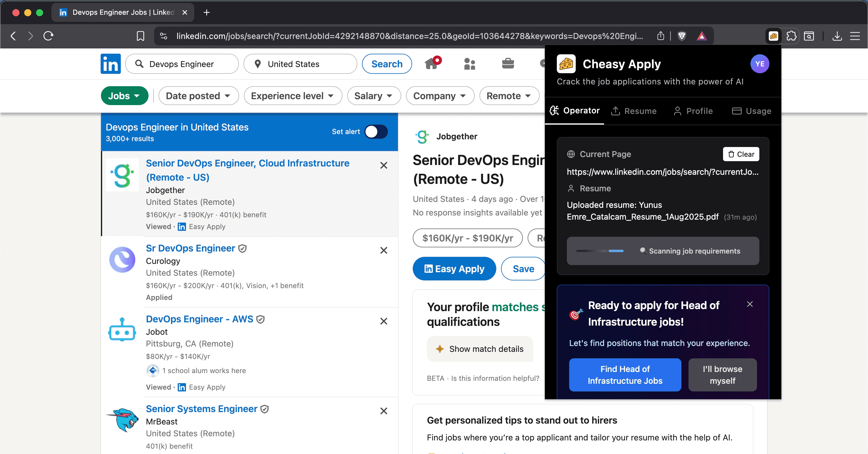This screenshot has height=454, width=868.
Task: Switch to the Profile tab
Action: point(693,111)
